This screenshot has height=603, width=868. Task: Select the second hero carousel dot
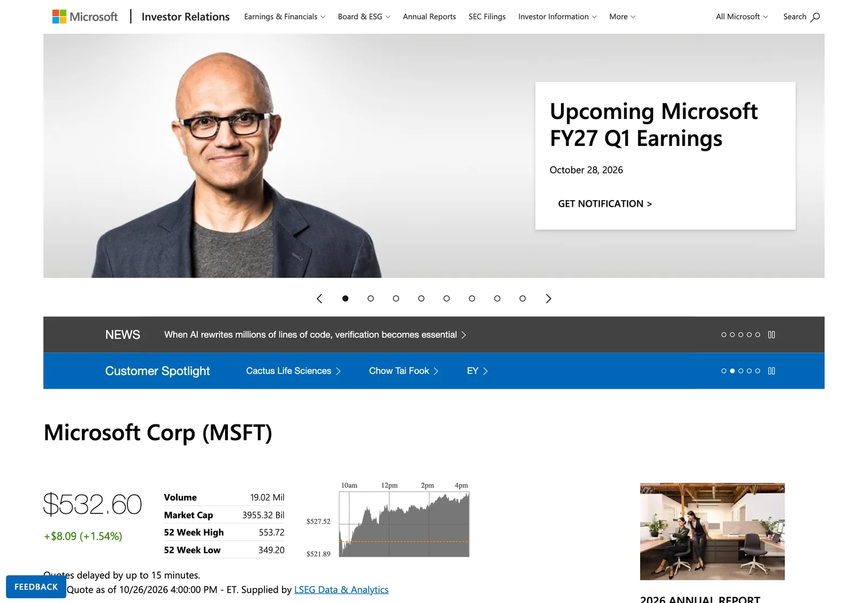pyautogui.click(x=371, y=299)
